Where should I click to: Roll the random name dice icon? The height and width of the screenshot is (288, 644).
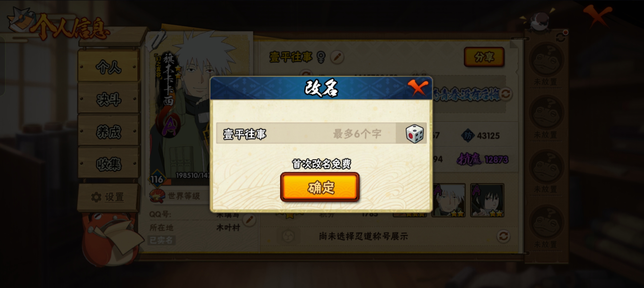414,134
